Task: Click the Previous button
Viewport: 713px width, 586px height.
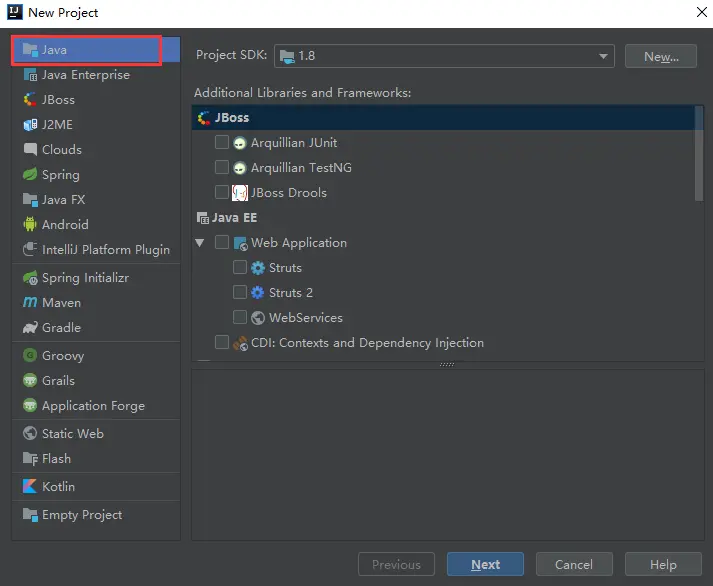Action: (x=396, y=564)
